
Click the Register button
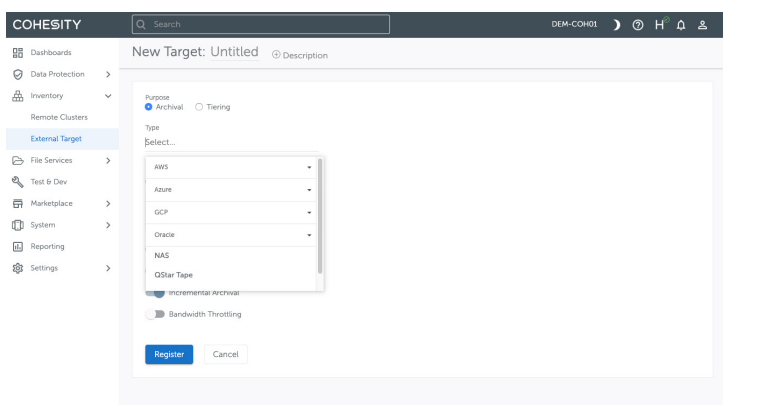tap(169, 355)
